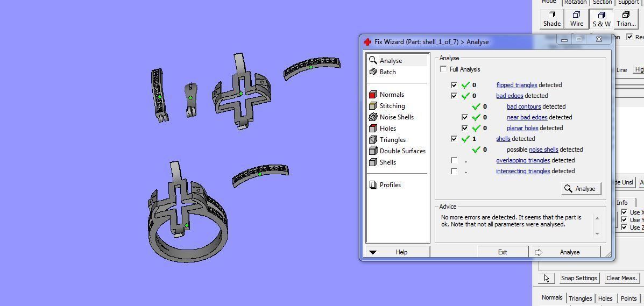Open the Holes tab in the lower panel
Screen dimensions: 644x306
[605, 298]
